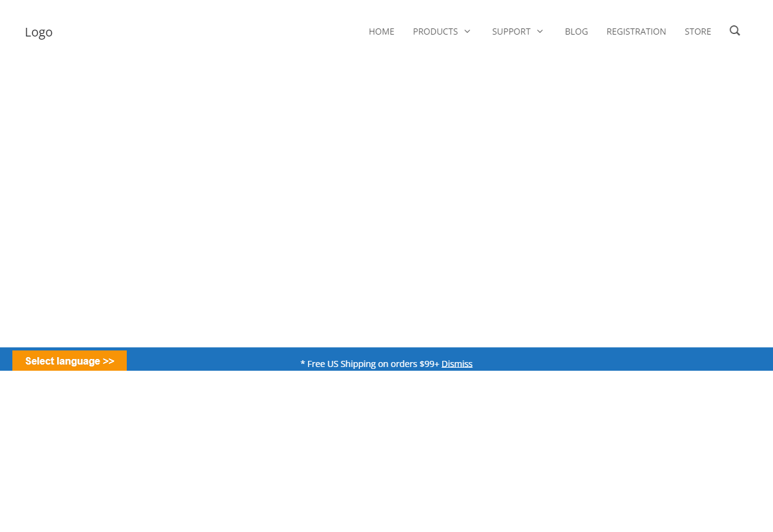
Task: Open the search icon in header
Action: [735, 31]
